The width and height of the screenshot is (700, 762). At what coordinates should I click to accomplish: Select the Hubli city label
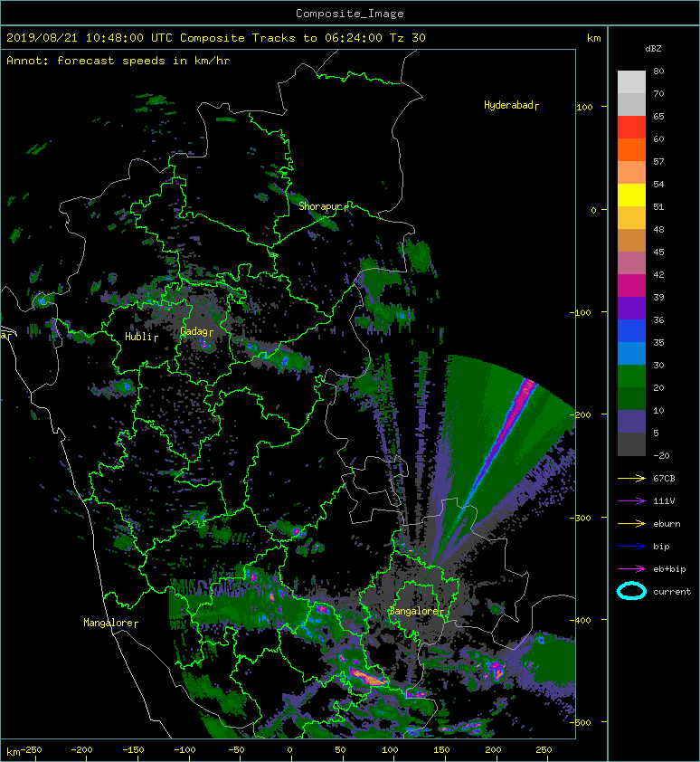pos(141,337)
